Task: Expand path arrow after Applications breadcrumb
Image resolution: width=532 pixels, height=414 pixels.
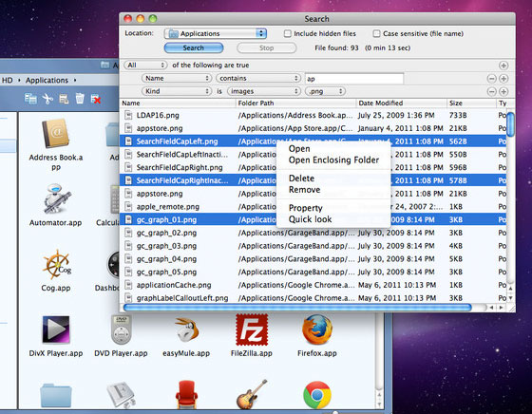Action: [x=75, y=81]
